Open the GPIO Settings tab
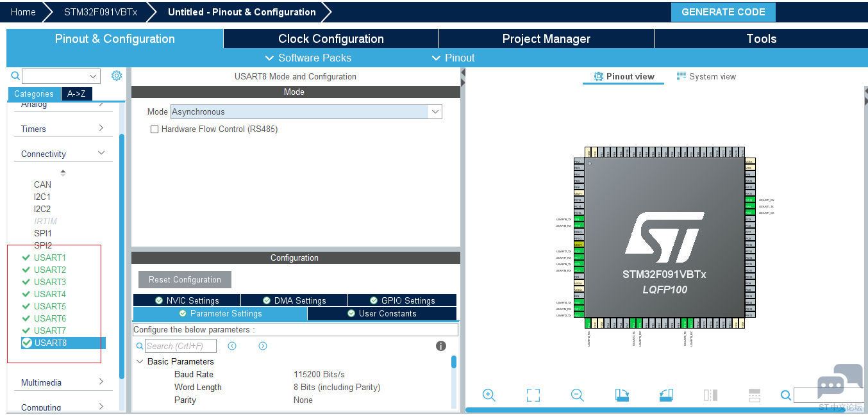868x417 pixels. click(403, 300)
